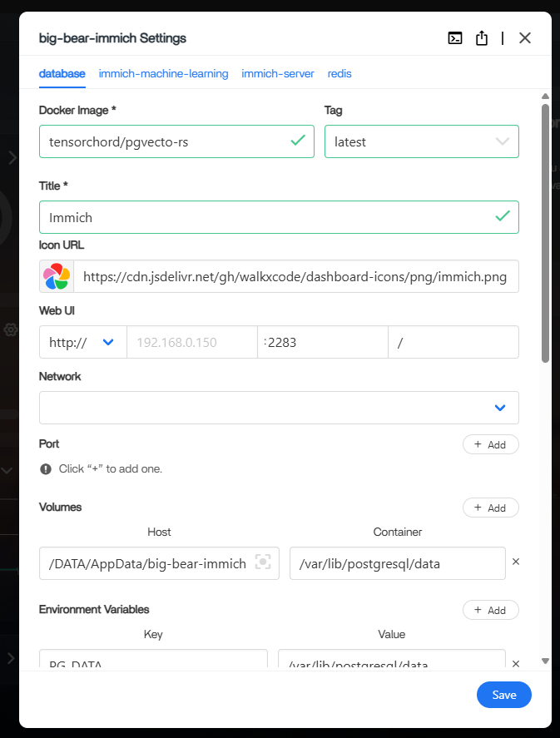Save the app settings
Viewport: 560px width, 738px height.
pyautogui.click(x=504, y=695)
